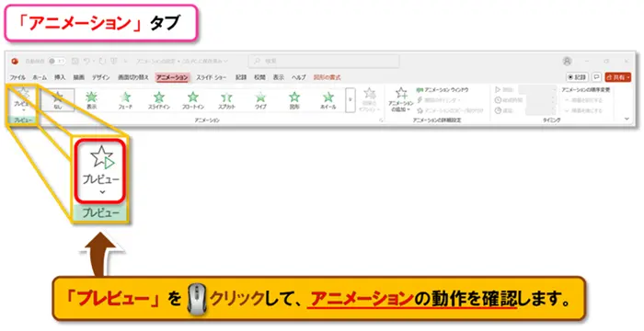This screenshot has width=644, height=331.
Task: Switch to the 表示 (View) tab
Action: (279, 77)
